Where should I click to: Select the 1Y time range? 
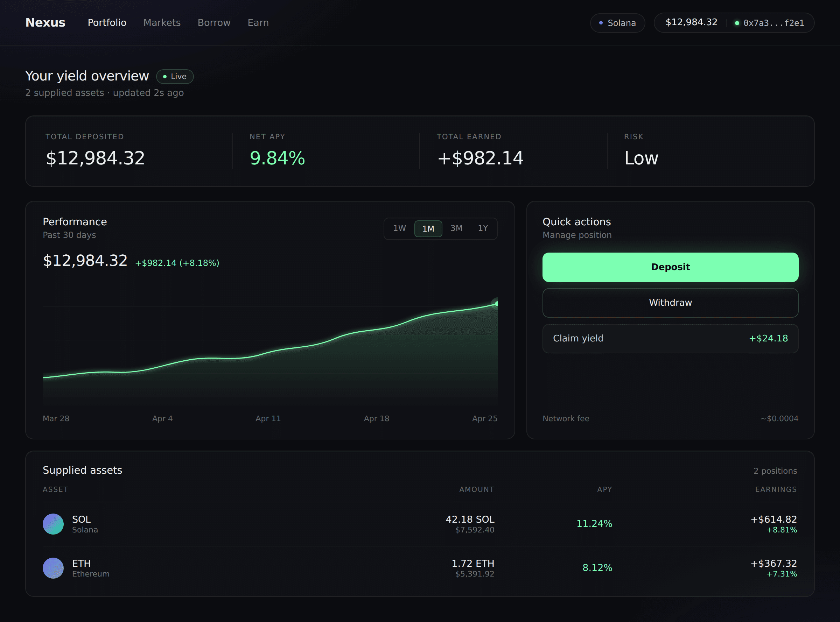click(483, 228)
